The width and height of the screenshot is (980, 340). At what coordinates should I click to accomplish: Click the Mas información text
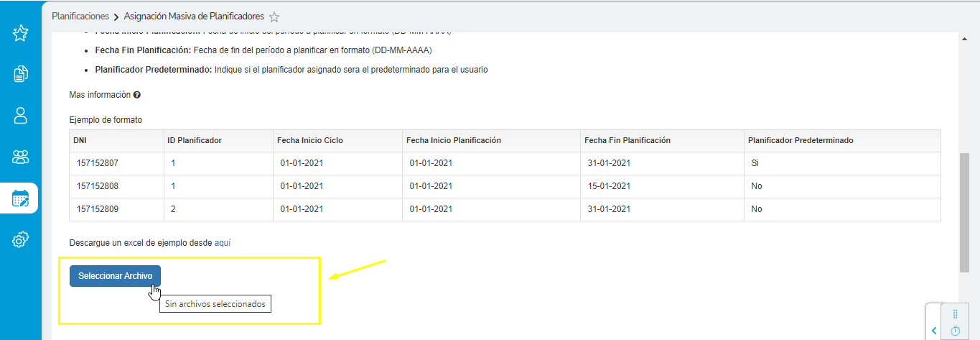[x=100, y=95]
